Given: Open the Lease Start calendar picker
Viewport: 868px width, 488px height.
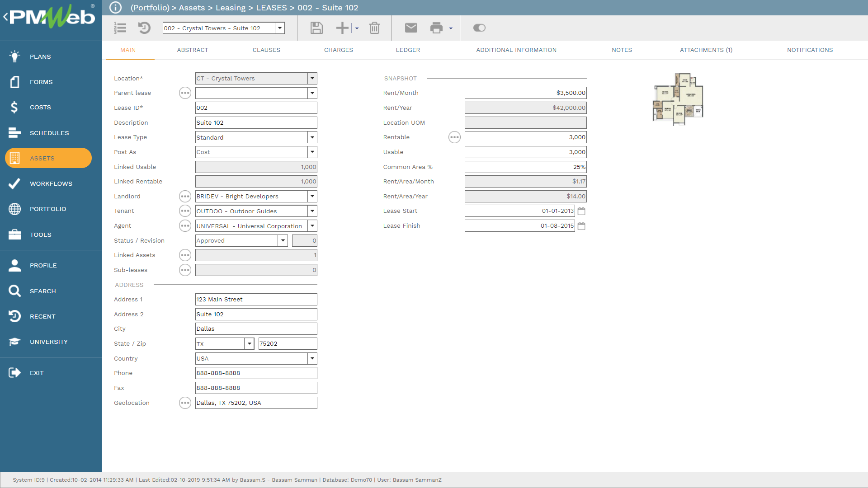Looking at the screenshot, I should [581, 211].
